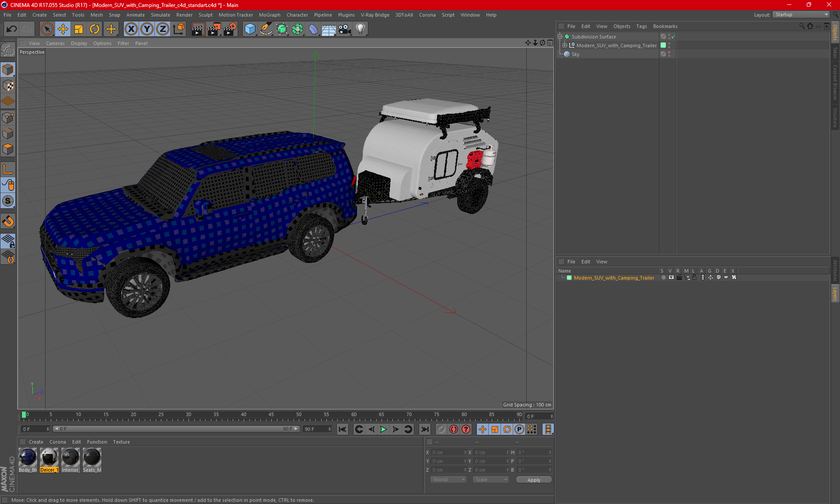Open the V-Ray Bridge menu
The height and width of the screenshot is (504, 840).
pos(375,15)
